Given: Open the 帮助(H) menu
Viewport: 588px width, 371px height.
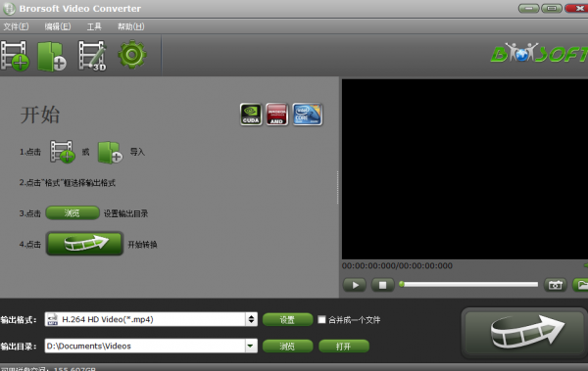Looking at the screenshot, I should (131, 26).
